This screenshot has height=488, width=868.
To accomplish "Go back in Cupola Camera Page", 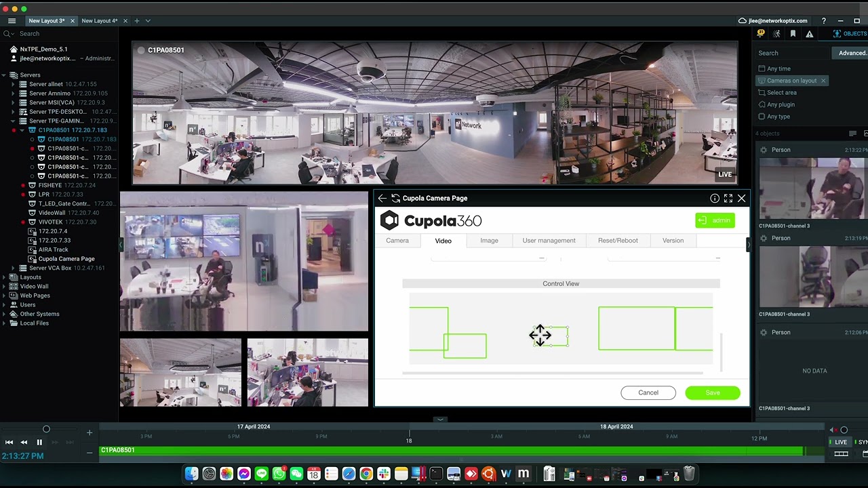I will (382, 199).
